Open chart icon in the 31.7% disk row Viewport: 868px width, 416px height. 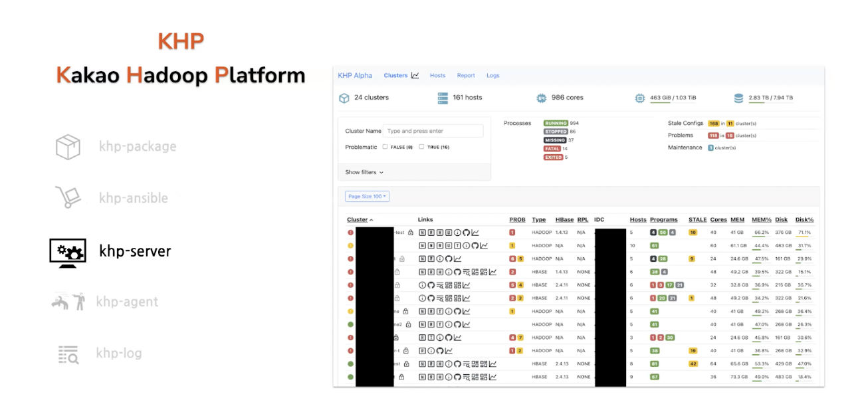point(484,245)
